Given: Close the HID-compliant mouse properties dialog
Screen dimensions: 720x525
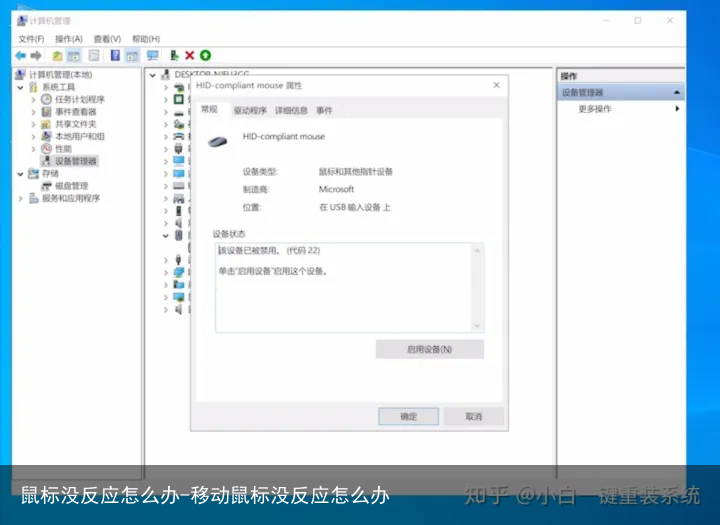Looking at the screenshot, I should pyautogui.click(x=496, y=85).
